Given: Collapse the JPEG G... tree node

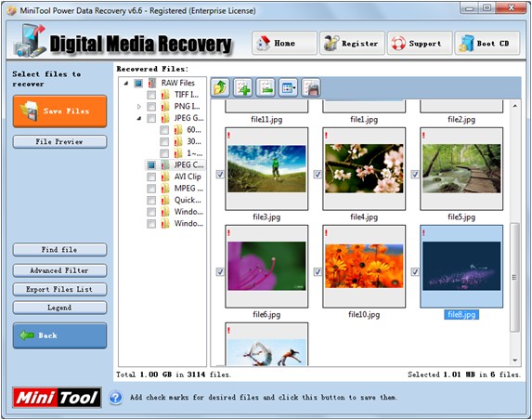Looking at the screenshot, I should click(x=139, y=119).
